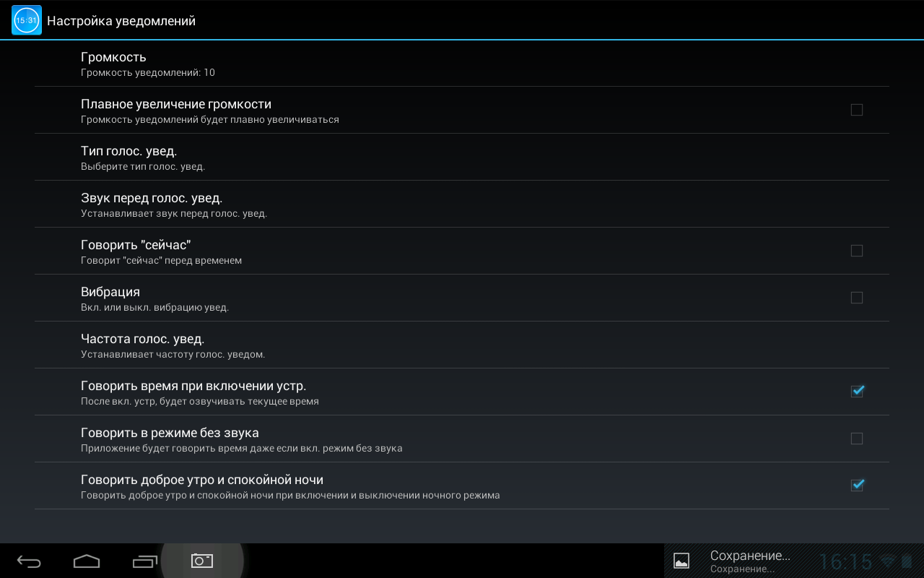Image resolution: width=924 pixels, height=578 pixels.
Task: Tap the screenshot camera icon
Action: point(202,561)
